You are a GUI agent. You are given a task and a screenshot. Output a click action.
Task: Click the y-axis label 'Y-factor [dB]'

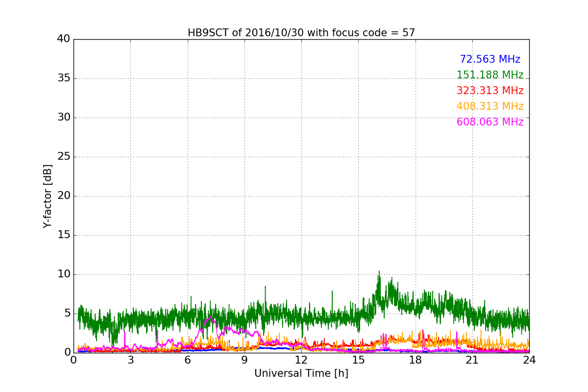click(x=48, y=196)
